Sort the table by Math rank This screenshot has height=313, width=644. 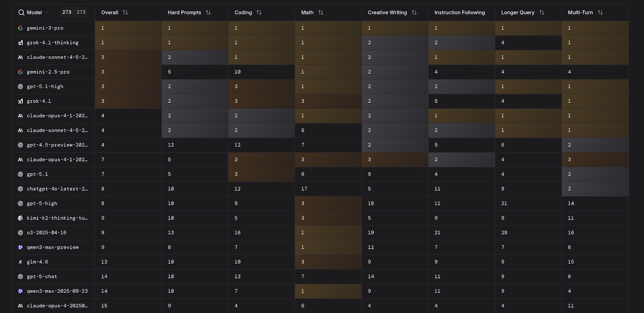click(x=321, y=12)
